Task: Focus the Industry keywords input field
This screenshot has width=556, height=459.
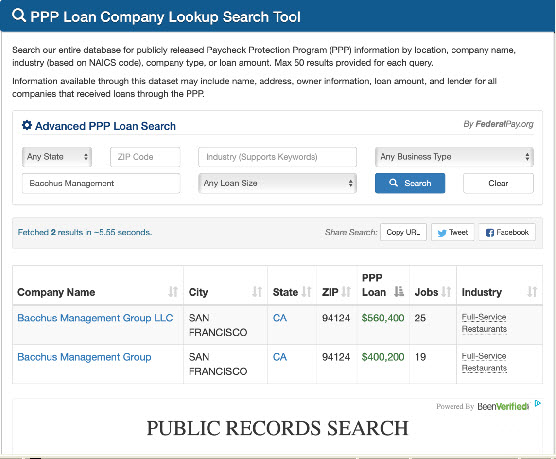Action: tap(278, 157)
